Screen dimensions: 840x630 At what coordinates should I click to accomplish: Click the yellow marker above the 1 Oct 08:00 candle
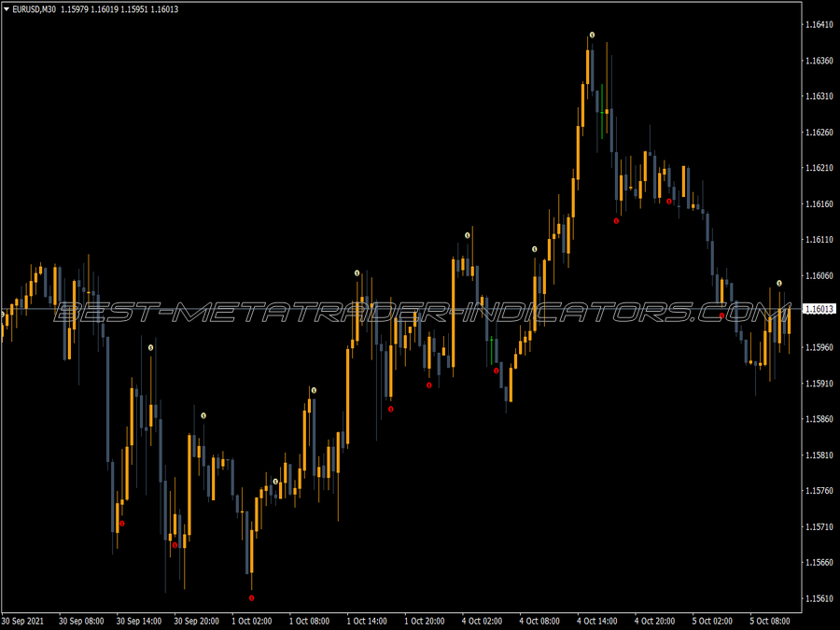(x=314, y=390)
